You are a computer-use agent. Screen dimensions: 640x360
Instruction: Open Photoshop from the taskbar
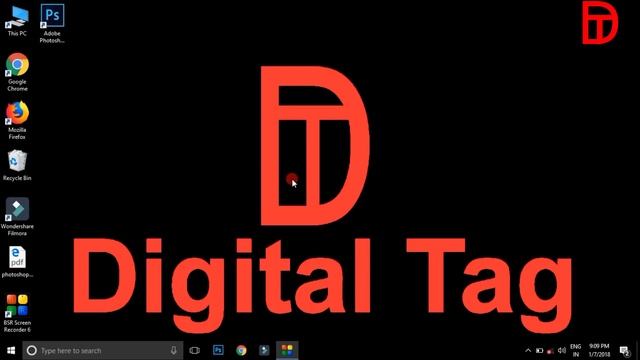(218, 350)
